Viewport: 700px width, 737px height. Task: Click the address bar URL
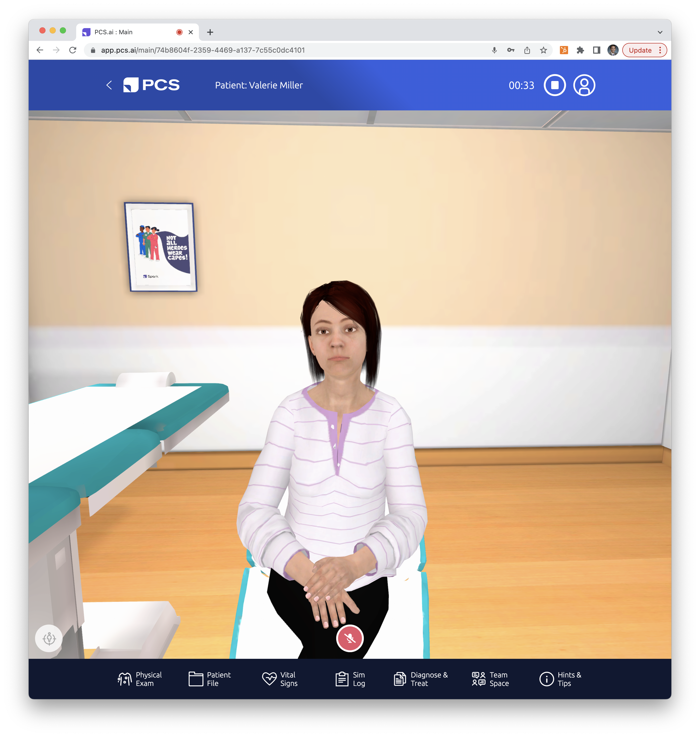coord(203,50)
